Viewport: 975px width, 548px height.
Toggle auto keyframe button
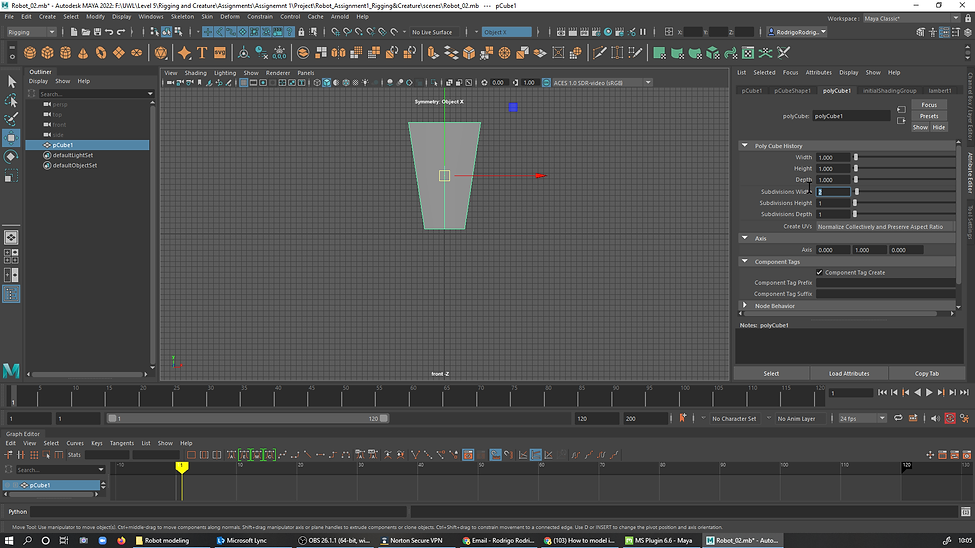(950, 419)
